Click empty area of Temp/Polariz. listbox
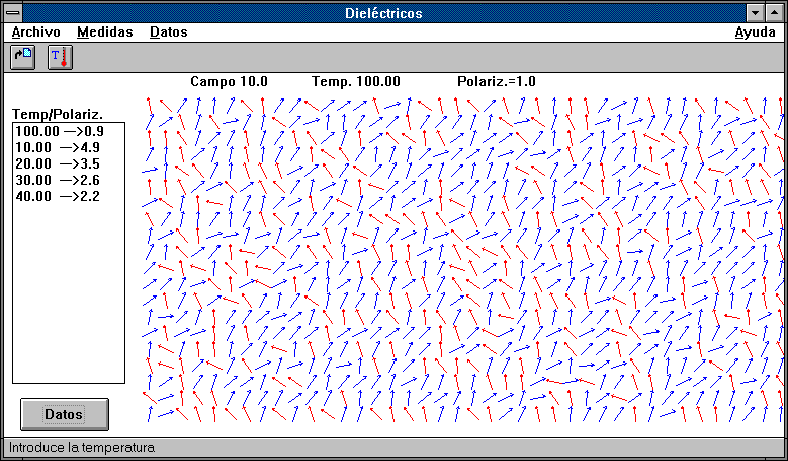This screenshot has width=788, height=461. (68, 294)
